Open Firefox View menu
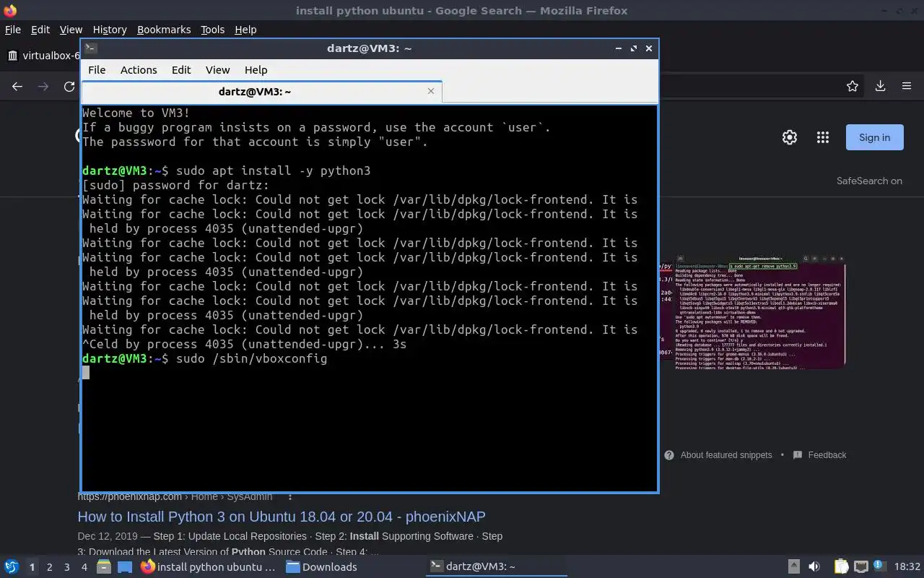 coord(71,30)
